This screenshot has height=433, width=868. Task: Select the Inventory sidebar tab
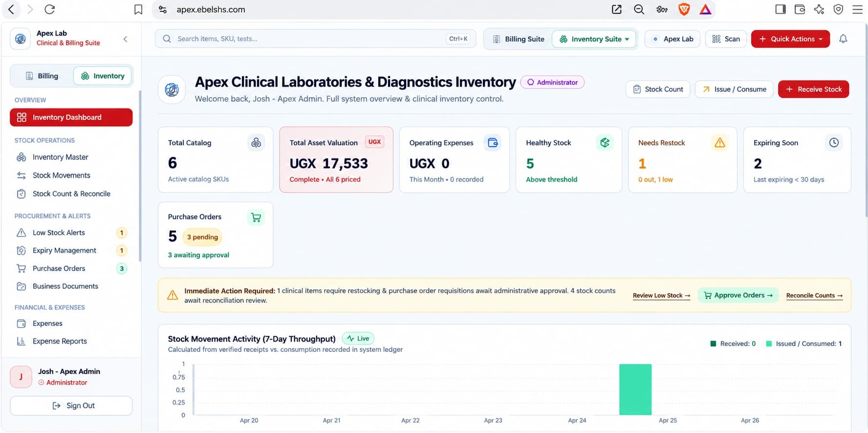(103, 76)
